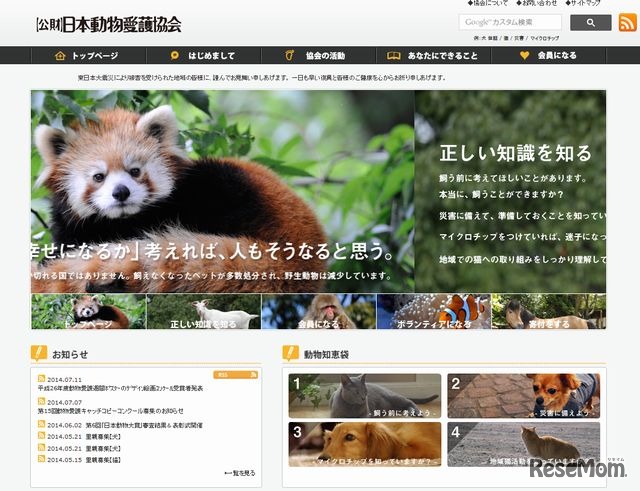Open card 3 マイクロチップ with golden dog
The width and height of the screenshot is (640, 491).
(x=365, y=444)
